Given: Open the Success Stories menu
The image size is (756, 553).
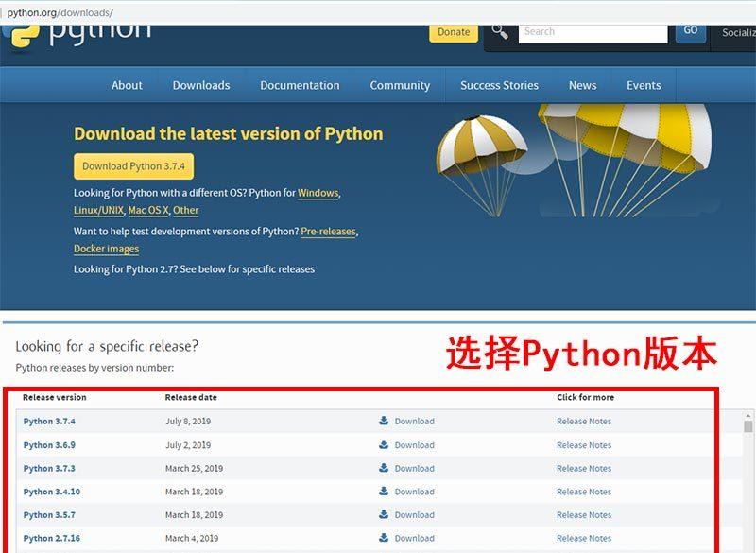Looking at the screenshot, I should 499,85.
